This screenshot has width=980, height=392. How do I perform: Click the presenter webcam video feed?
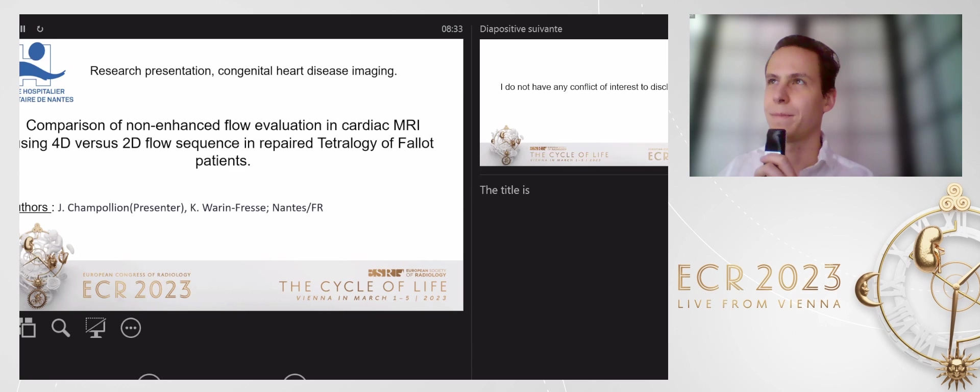coord(825,95)
